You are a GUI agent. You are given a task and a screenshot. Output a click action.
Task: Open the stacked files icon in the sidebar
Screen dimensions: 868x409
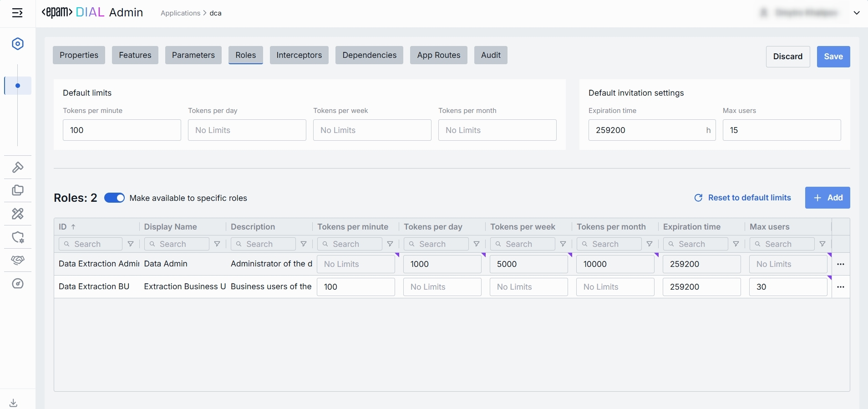click(x=18, y=190)
